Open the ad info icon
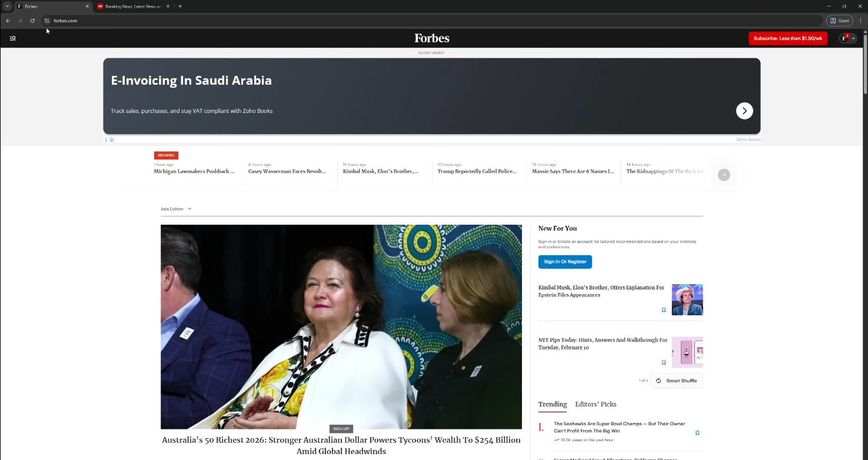This screenshot has height=460, width=868. [x=111, y=140]
